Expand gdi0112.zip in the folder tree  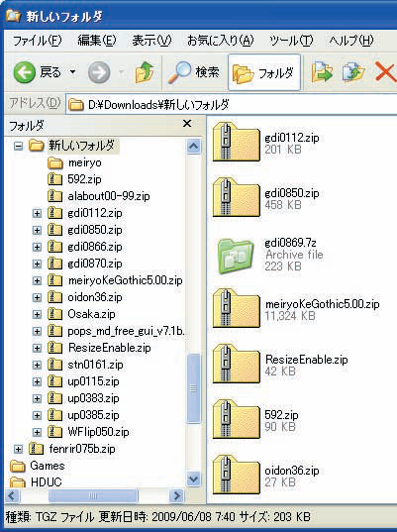pyautogui.click(x=37, y=213)
